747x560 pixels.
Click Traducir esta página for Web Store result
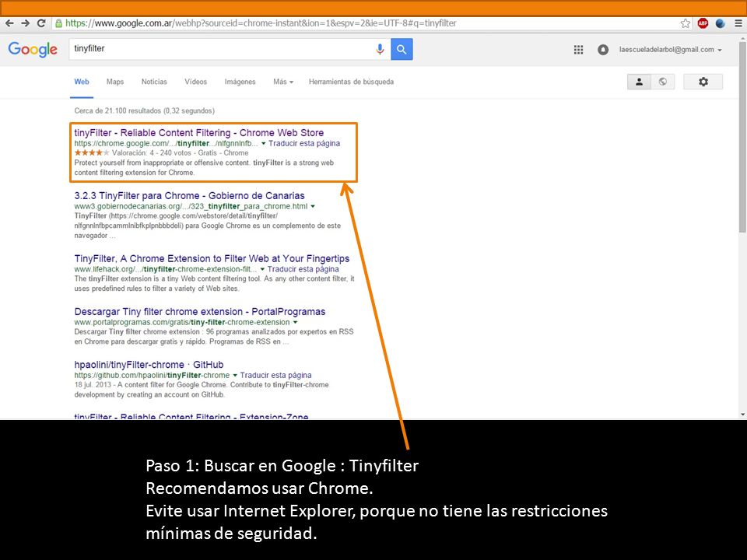pyautogui.click(x=304, y=143)
